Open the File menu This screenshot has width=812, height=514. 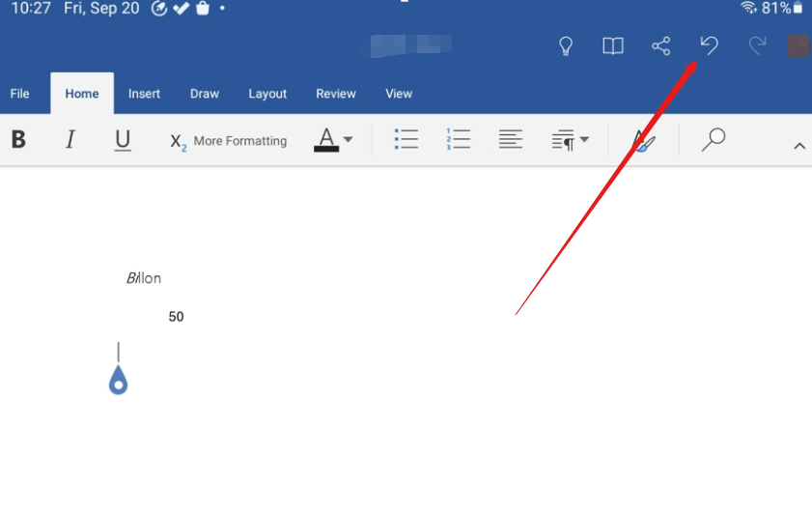[19, 94]
